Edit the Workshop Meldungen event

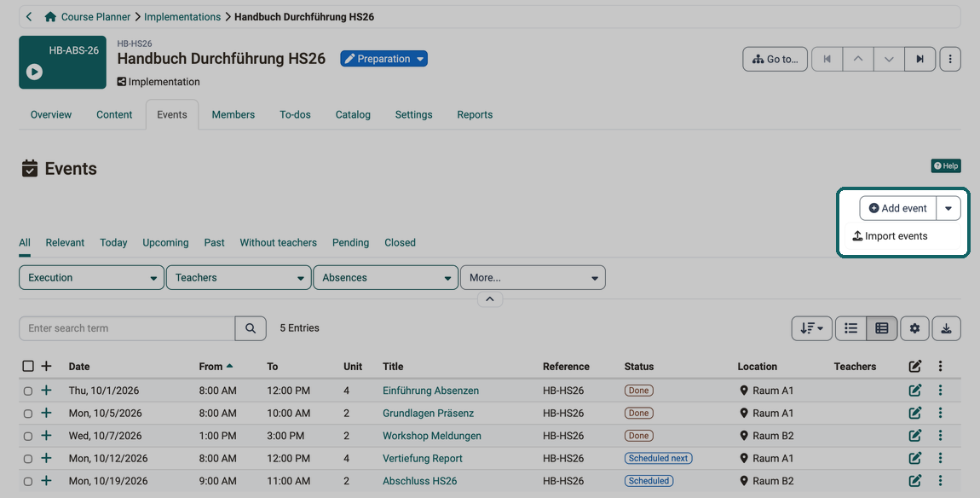pyautogui.click(x=915, y=436)
